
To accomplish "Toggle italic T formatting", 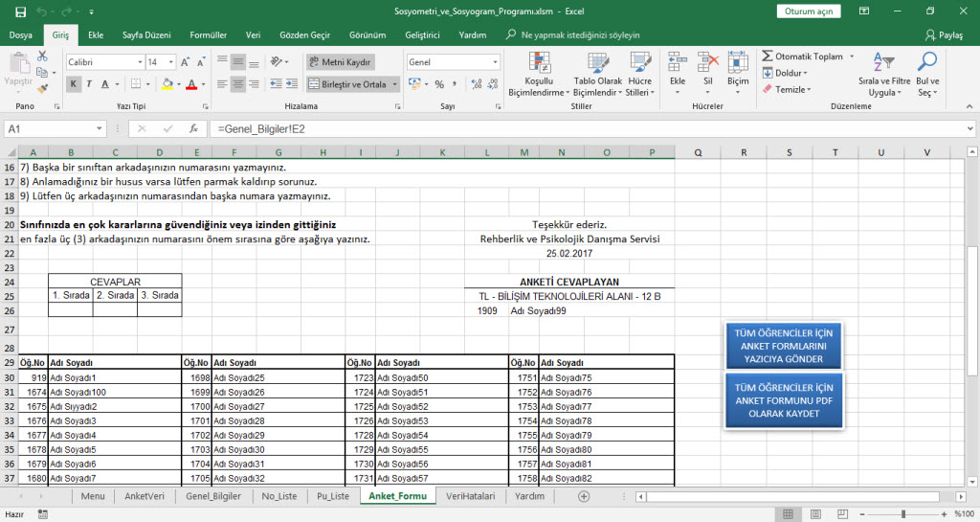I will point(89,83).
